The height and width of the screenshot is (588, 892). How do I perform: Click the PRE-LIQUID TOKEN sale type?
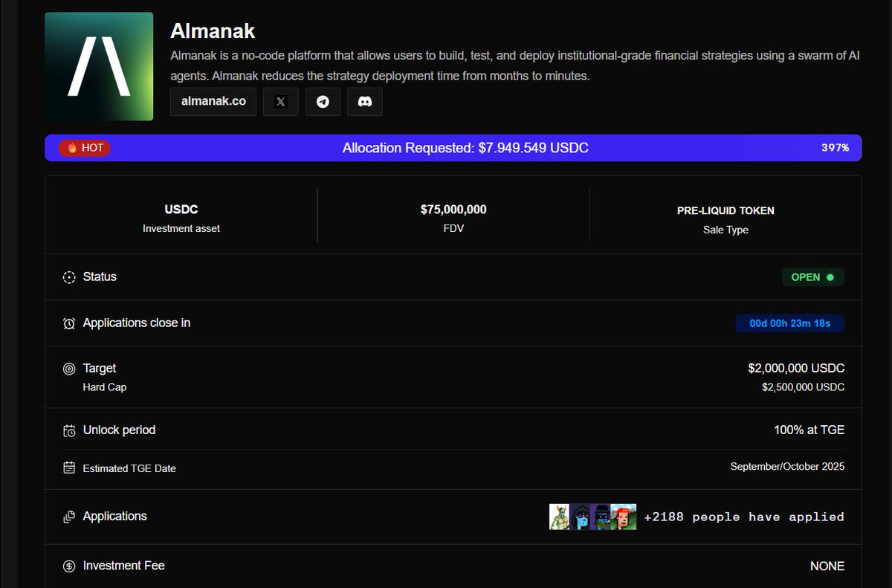coord(725,211)
